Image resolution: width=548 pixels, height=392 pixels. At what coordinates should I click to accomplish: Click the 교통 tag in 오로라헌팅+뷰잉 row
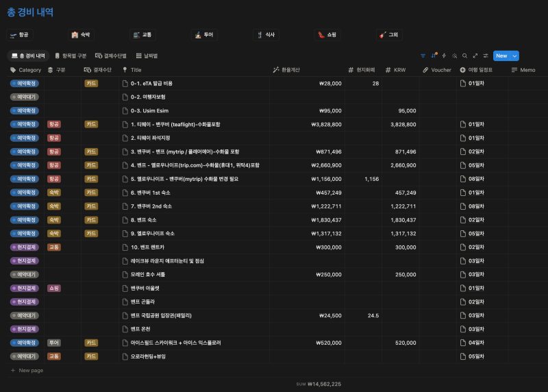coord(54,356)
